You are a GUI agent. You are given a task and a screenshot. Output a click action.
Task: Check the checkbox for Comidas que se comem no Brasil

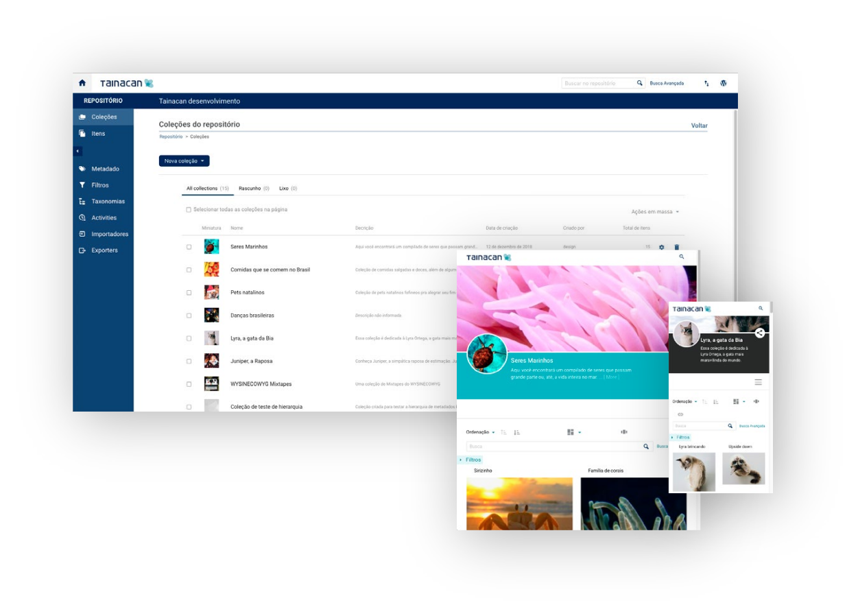coord(189,270)
